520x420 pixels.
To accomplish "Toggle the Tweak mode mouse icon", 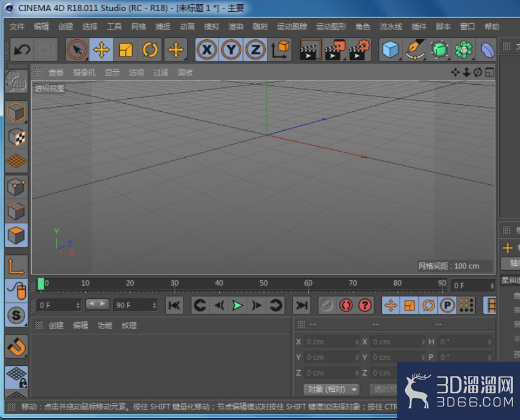I will tap(16, 291).
